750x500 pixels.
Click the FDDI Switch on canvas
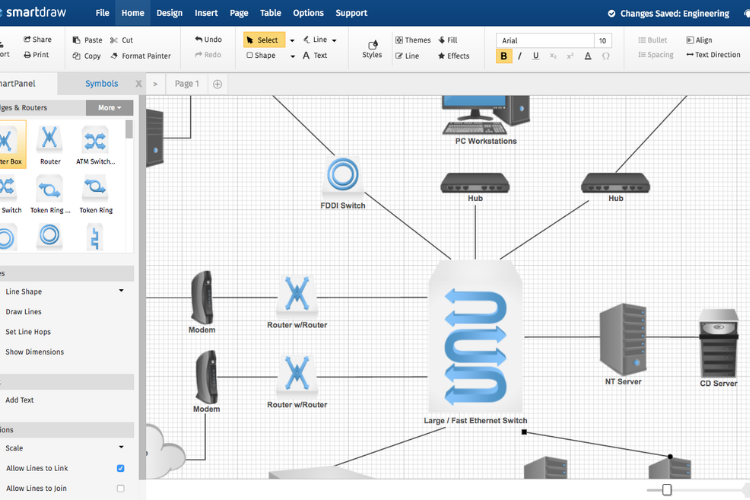[x=343, y=178]
